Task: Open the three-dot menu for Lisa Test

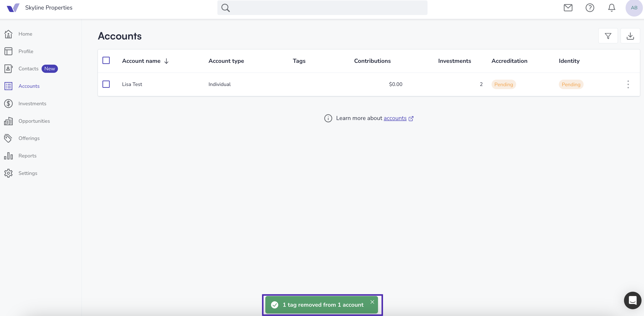Action: click(x=628, y=84)
